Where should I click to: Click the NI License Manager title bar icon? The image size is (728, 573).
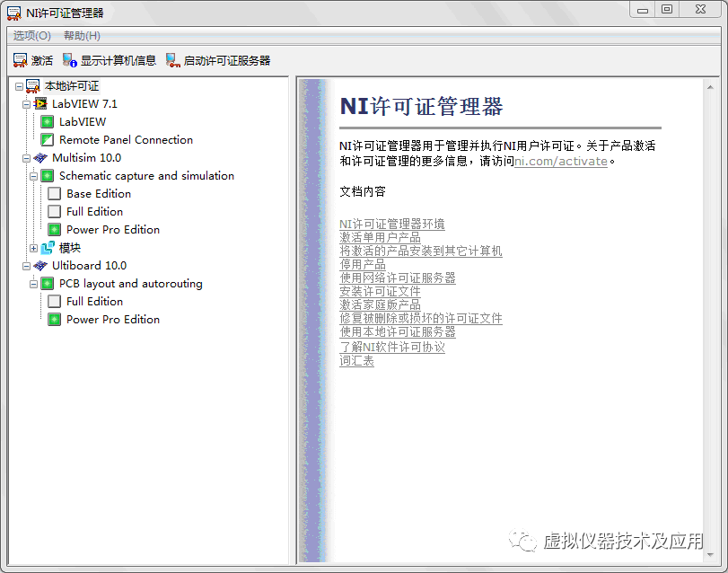pos(14,13)
